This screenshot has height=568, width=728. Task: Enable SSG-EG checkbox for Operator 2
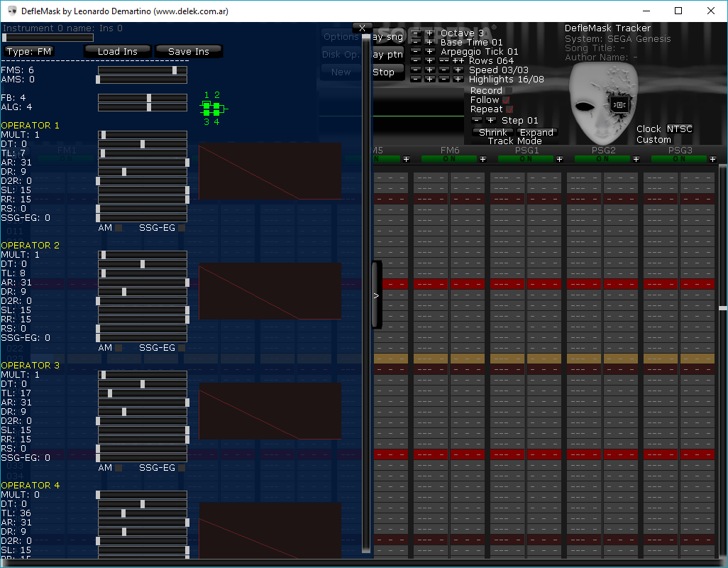[182, 348]
